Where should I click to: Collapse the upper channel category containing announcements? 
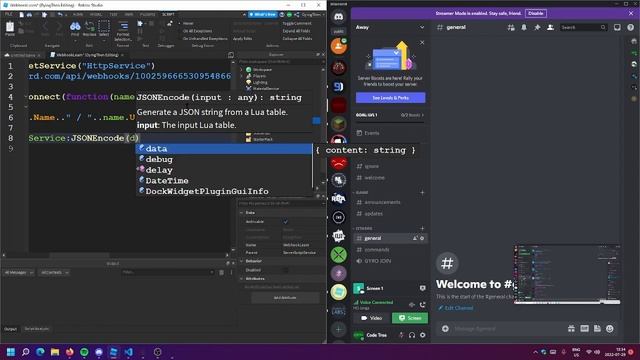(362, 192)
